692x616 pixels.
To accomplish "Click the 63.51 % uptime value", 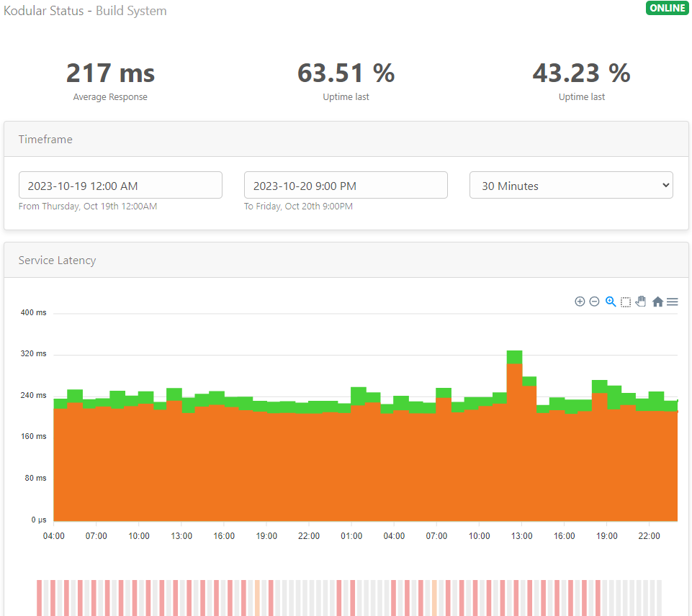I will click(x=346, y=73).
